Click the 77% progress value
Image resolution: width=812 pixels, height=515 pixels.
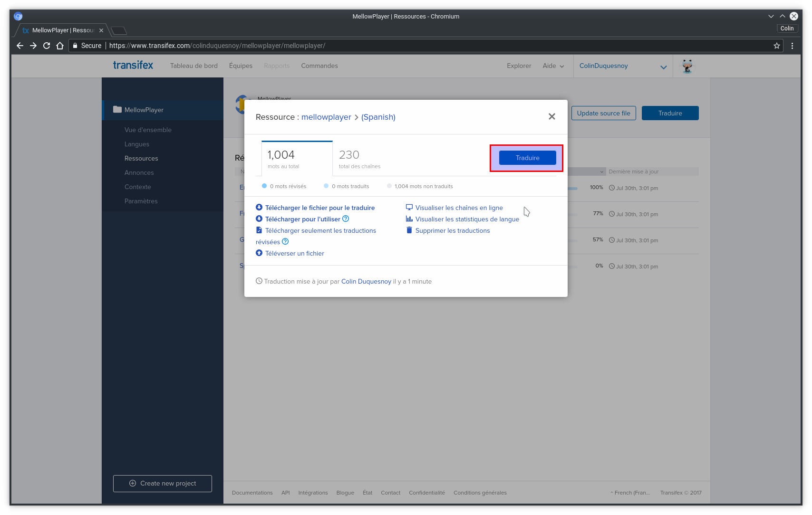[x=598, y=214]
